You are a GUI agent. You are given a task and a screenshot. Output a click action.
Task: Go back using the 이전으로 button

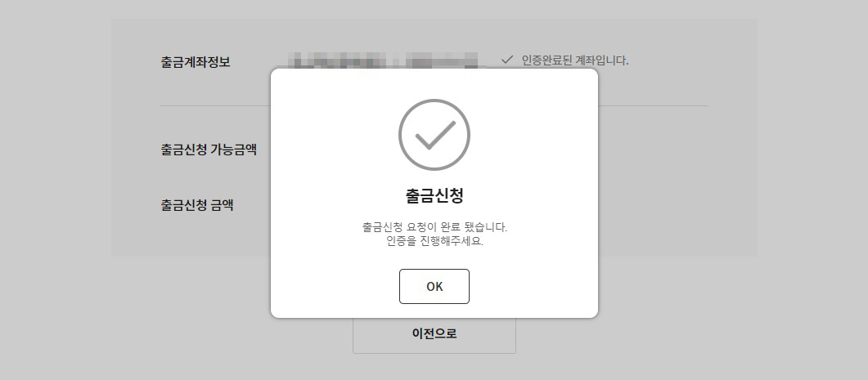point(434,335)
